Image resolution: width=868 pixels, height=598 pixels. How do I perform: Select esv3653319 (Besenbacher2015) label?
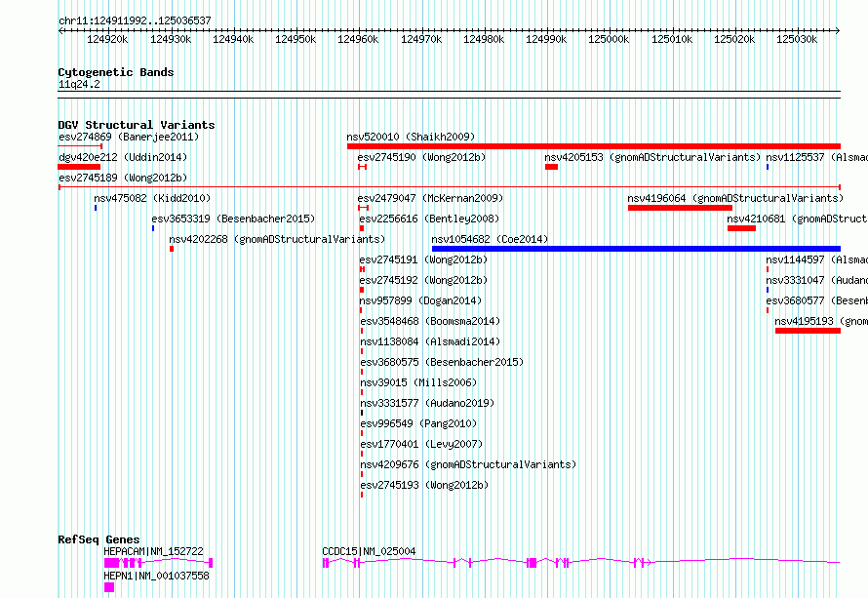pos(233,219)
